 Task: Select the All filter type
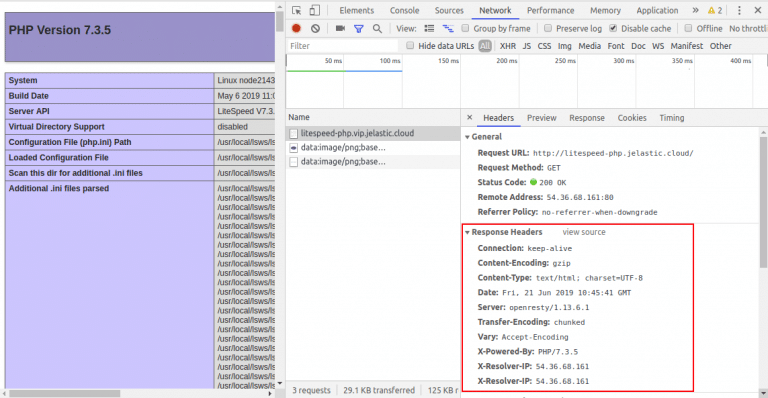click(485, 46)
